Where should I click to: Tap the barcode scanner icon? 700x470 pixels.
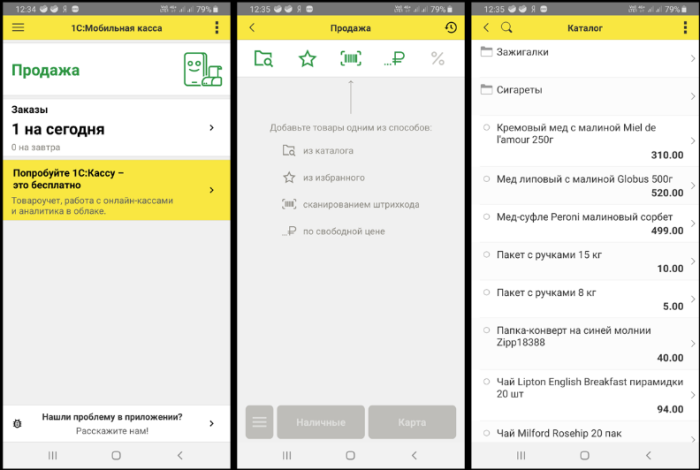tap(350, 59)
